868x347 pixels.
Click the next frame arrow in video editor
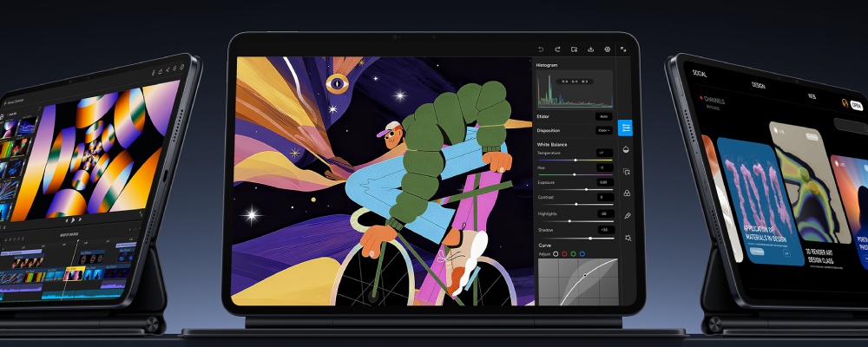point(82,218)
